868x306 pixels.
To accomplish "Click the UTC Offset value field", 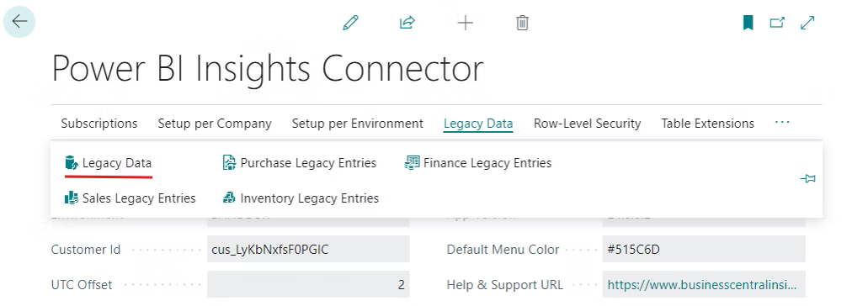I will [x=308, y=284].
